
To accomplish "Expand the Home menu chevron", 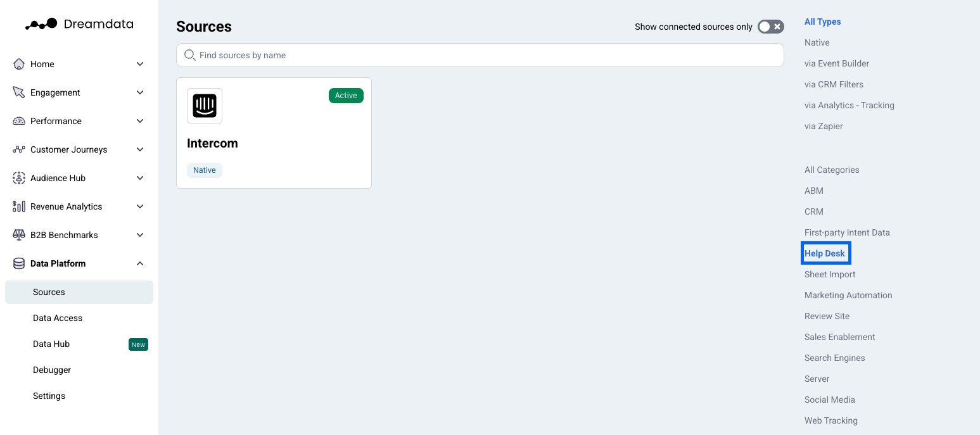I will tap(140, 64).
